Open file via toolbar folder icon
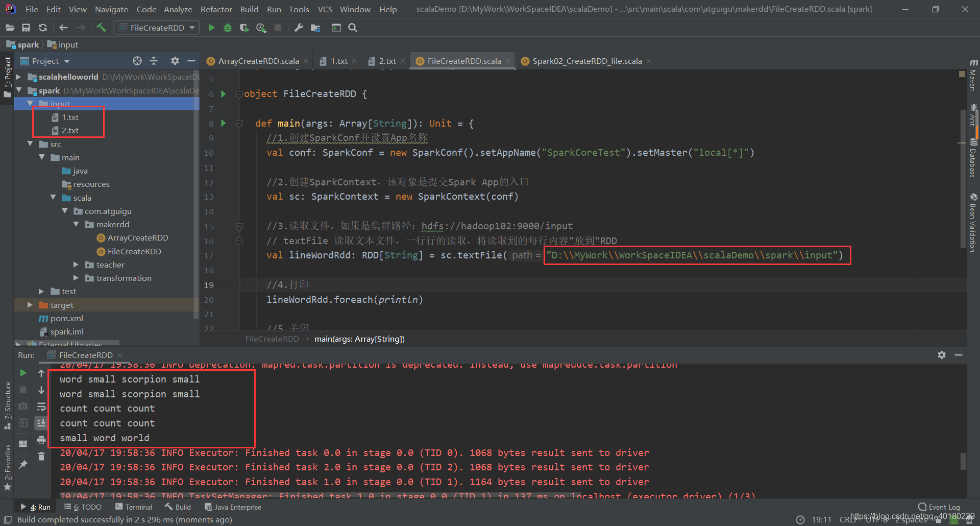980x526 pixels. [10, 28]
